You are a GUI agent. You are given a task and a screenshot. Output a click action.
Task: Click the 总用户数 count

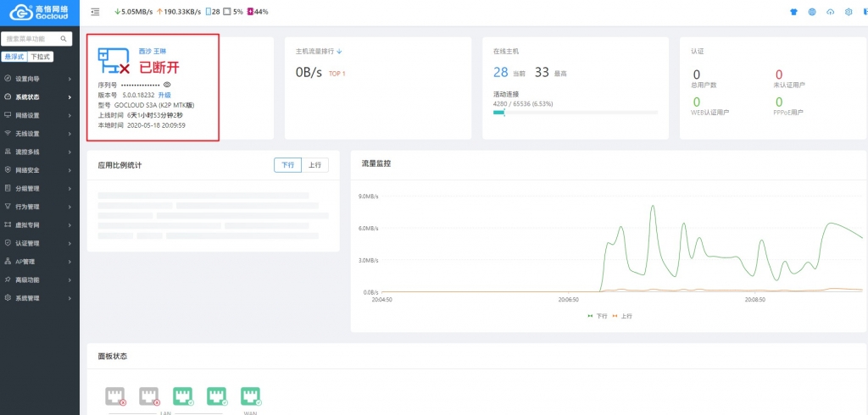coord(697,75)
